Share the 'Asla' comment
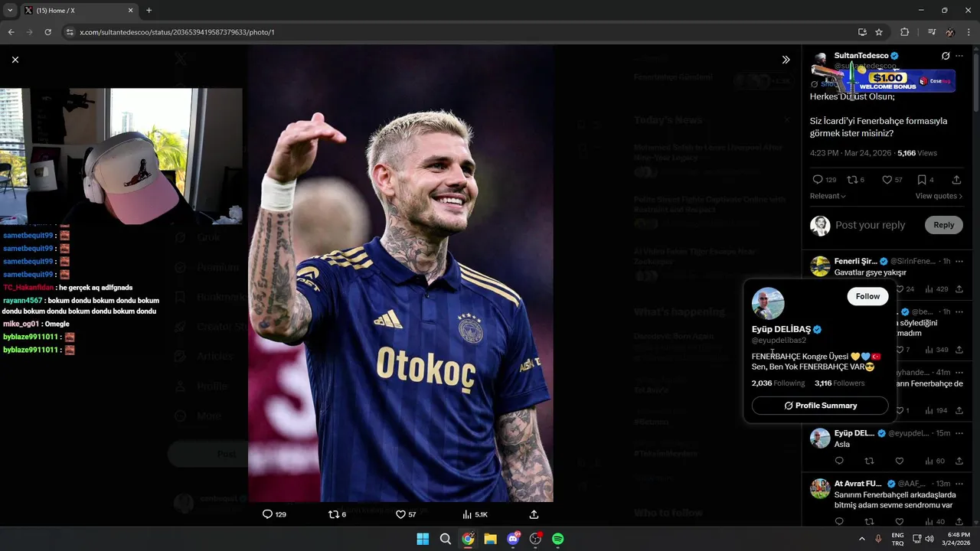This screenshot has width=980, height=551. click(x=959, y=461)
